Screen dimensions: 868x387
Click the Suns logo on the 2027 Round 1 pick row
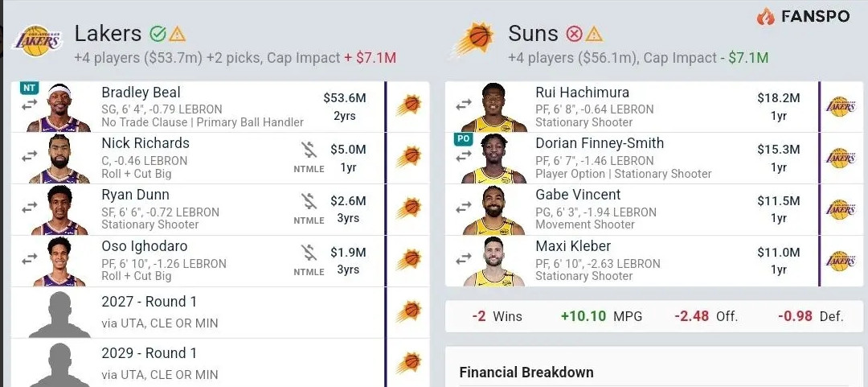point(408,311)
